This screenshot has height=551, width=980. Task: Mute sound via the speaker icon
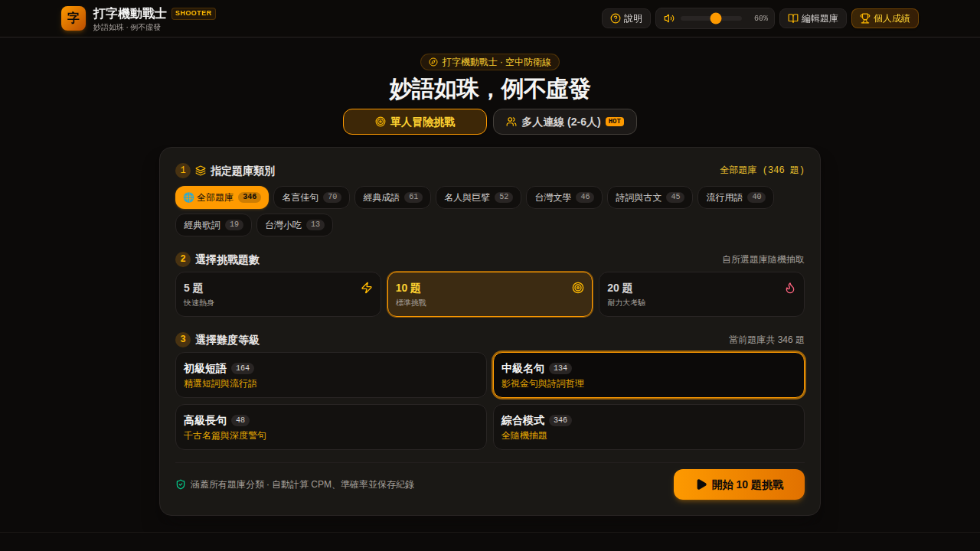[668, 18]
